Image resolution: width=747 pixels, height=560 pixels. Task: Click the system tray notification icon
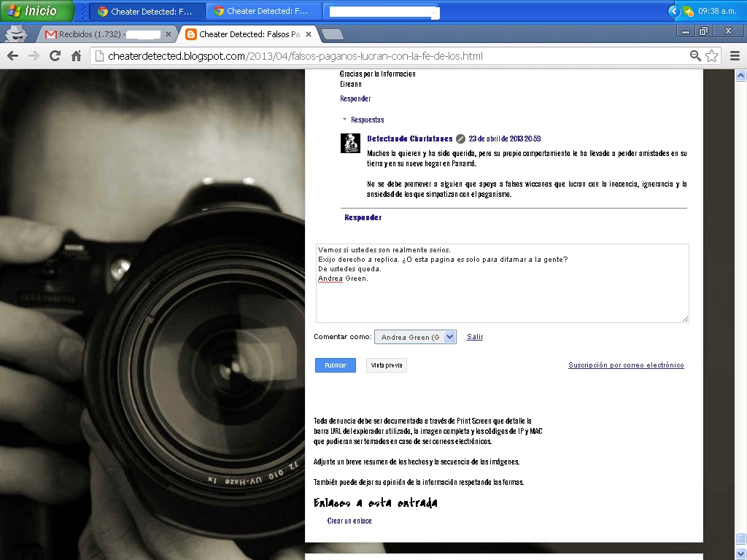point(688,11)
